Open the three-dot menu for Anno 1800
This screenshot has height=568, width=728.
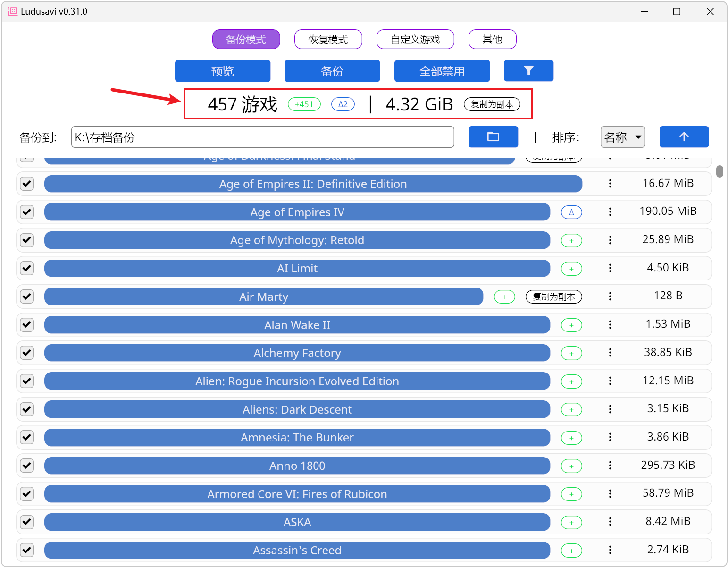(x=610, y=466)
